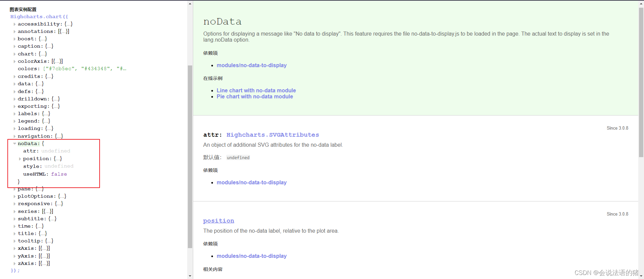Click the pane option label
This screenshot has width=644, height=279.
25,189
